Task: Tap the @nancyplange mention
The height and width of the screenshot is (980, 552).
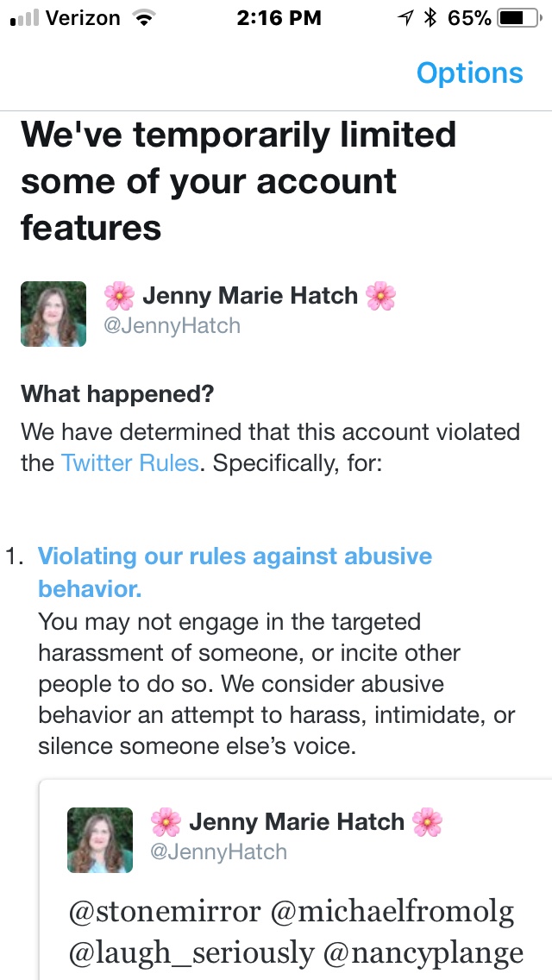Action: 423,952
